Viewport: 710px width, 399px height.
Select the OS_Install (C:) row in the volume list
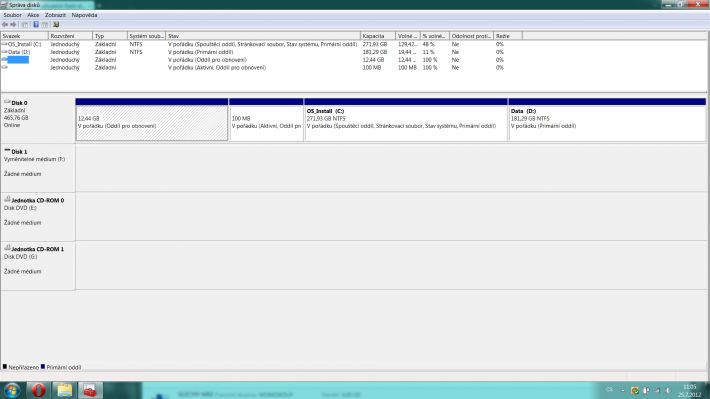[353, 44]
